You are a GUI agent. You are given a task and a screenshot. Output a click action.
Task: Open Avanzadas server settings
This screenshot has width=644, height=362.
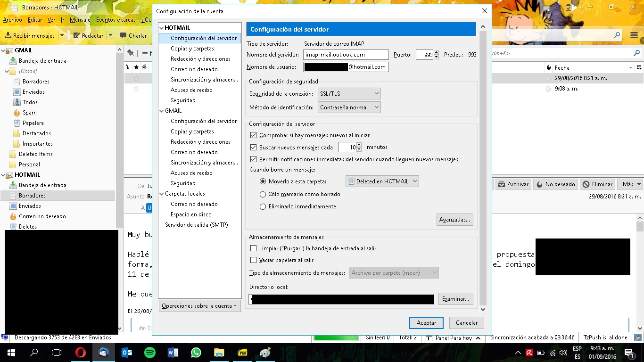coord(455,220)
